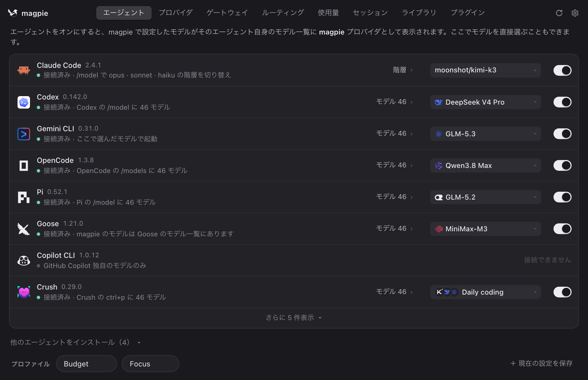Open the DeepSeek V4 Pro model dropdown
Viewport: 588px width, 380px height.
[485, 102]
